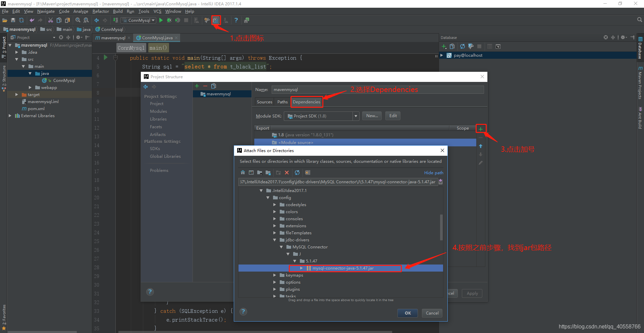Start debugging with the bug icon
Image resolution: width=644 pixels, height=333 pixels.
tap(169, 20)
